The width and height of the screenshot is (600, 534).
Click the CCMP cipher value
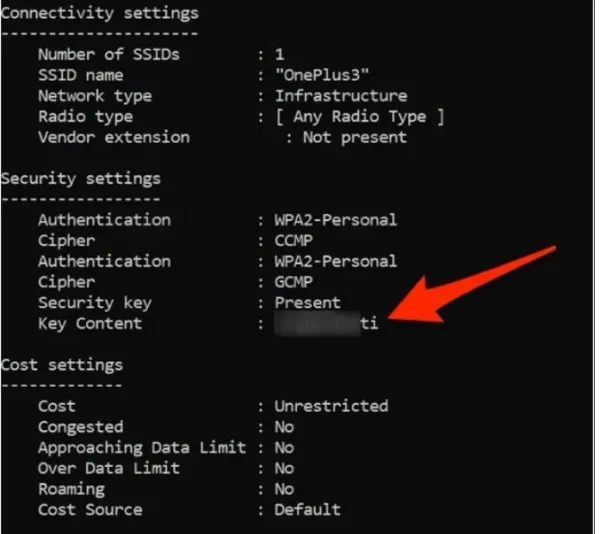click(x=296, y=240)
